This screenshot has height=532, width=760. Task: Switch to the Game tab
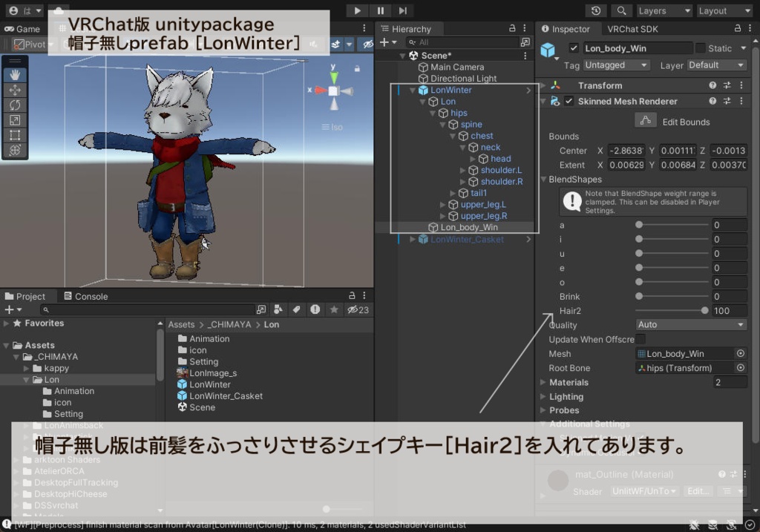22,29
